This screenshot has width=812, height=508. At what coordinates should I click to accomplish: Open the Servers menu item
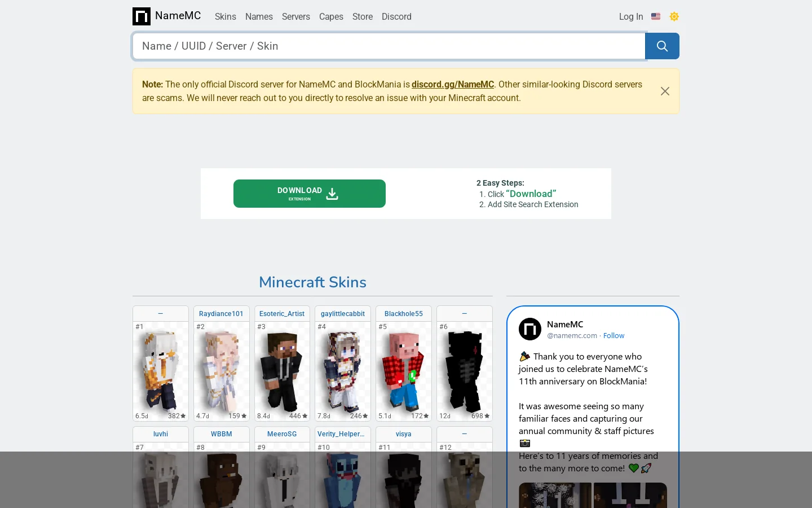coord(296,17)
